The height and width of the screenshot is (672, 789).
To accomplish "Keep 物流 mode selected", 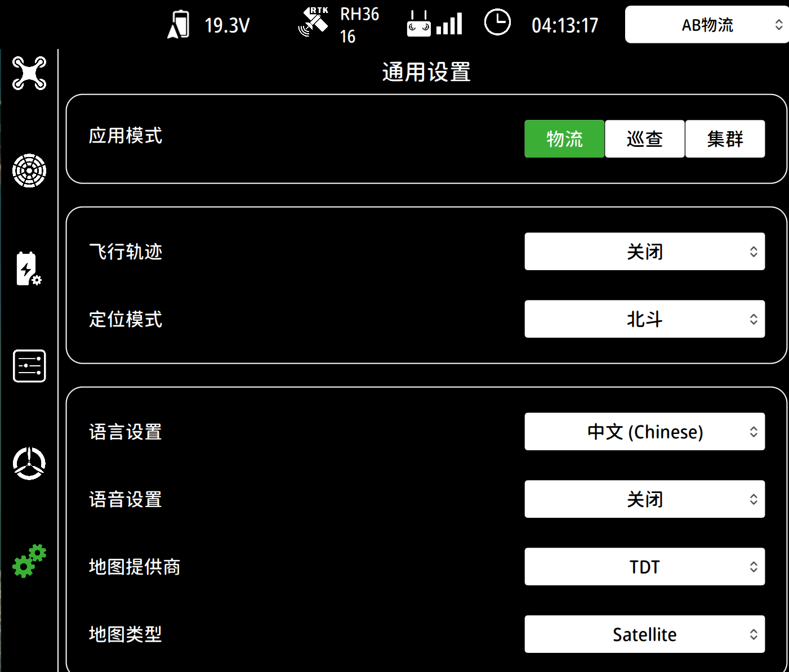I will pyautogui.click(x=564, y=139).
